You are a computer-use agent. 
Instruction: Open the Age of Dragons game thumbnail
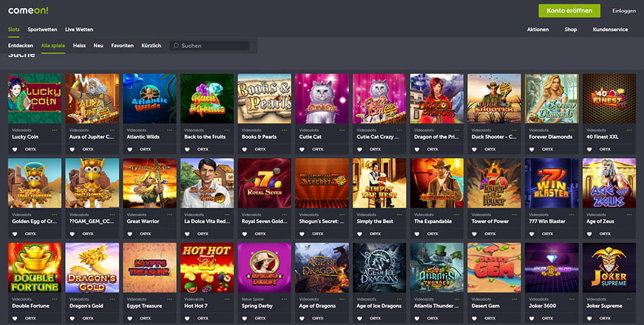click(322, 267)
